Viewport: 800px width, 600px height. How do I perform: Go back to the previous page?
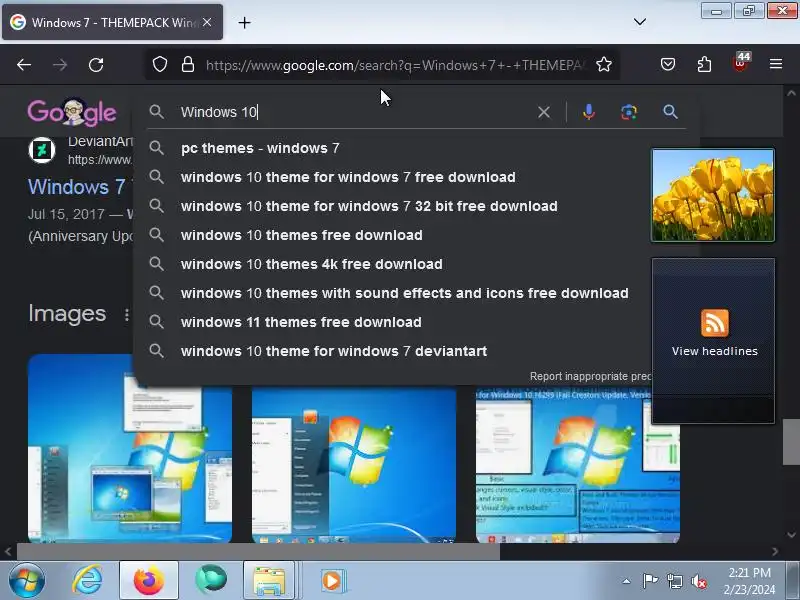pos(24,65)
